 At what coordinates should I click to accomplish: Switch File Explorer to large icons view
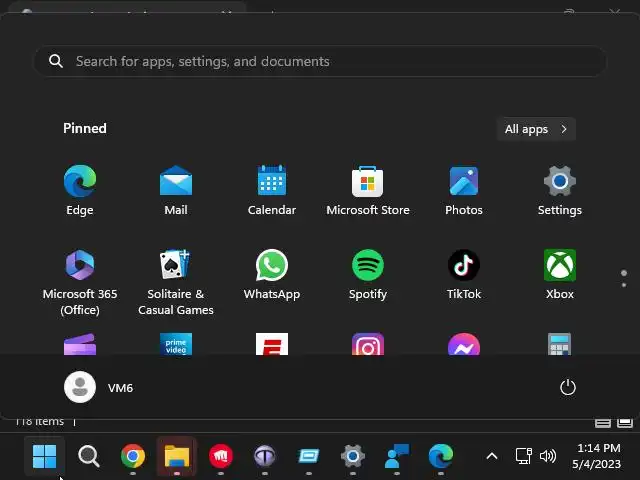coord(624,423)
